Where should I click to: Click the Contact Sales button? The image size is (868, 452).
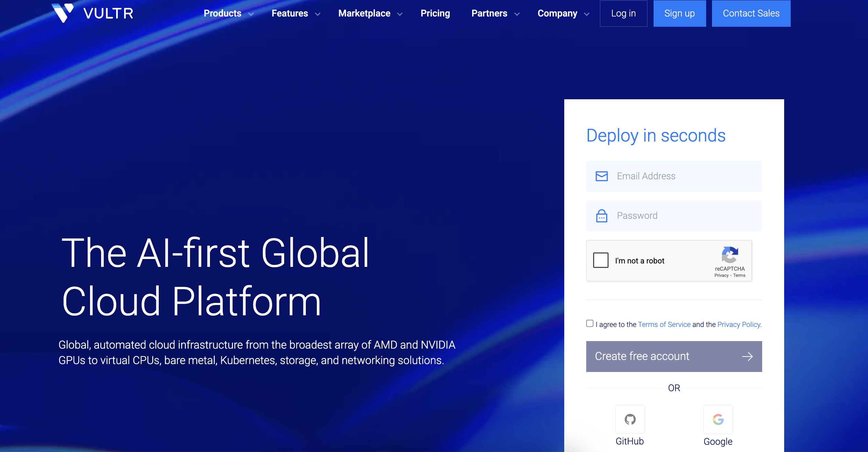[751, 13]
